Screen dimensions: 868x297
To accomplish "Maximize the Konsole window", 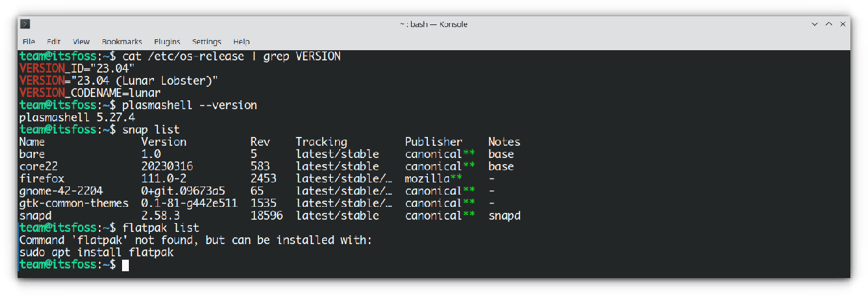I will [829, 24].
